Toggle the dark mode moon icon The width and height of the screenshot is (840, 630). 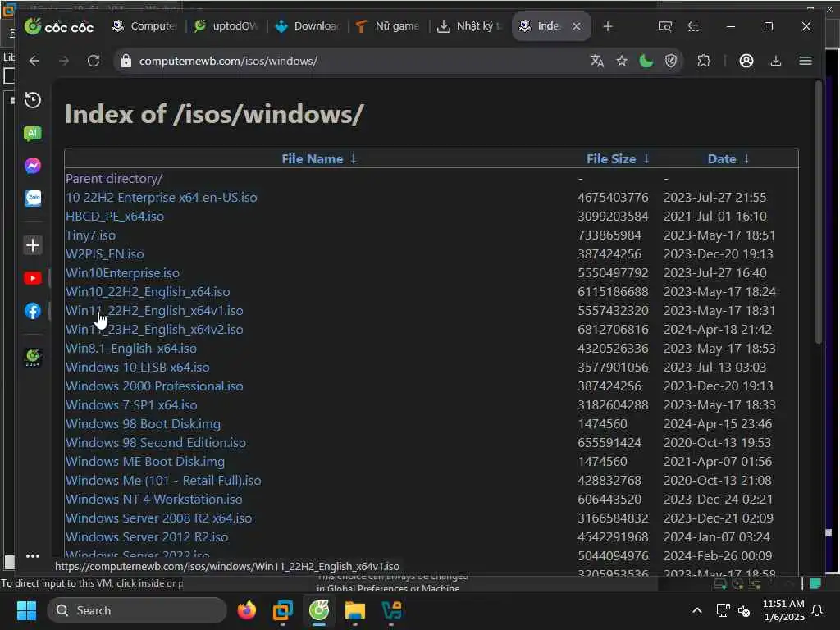click(646, 61)
